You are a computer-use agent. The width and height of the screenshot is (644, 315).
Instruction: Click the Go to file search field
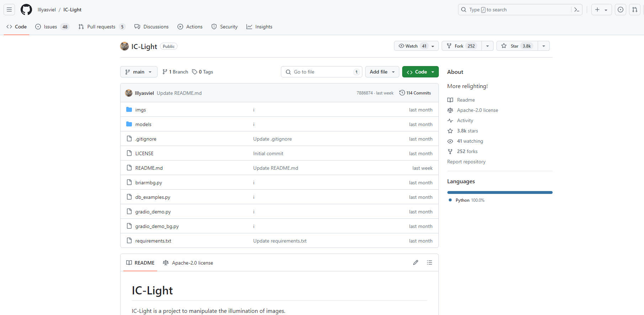coord(321,72)
